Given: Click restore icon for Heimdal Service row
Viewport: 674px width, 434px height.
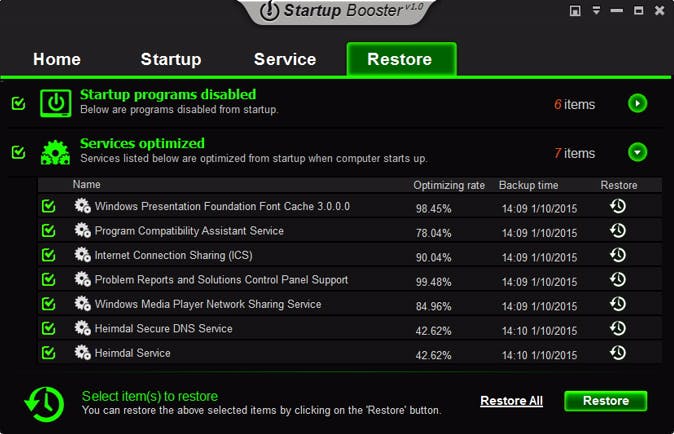Looking at the screenshot, I should [x=618, y=353].
